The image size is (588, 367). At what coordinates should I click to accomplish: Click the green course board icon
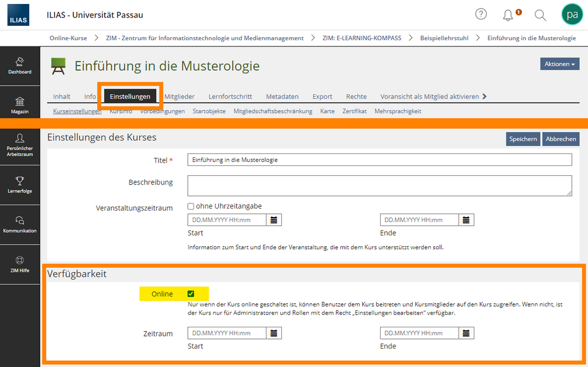58,66
